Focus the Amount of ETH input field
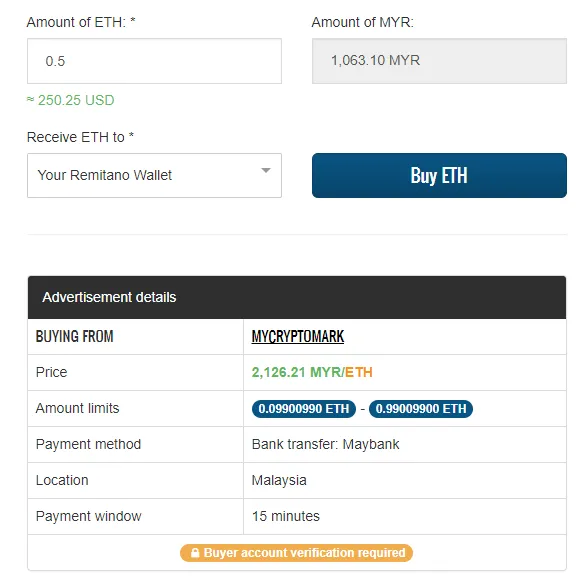 pos(154,61)
